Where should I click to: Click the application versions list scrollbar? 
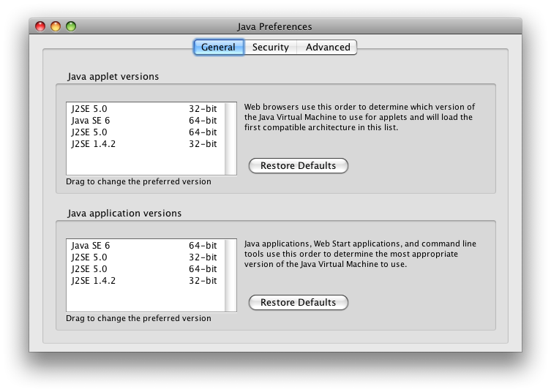point(230,276)
